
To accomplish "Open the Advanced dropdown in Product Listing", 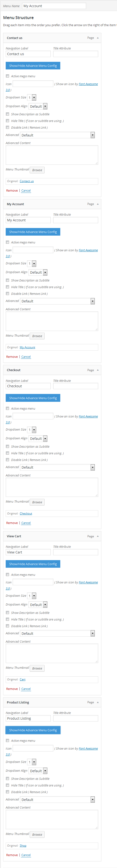I will 57,800.
